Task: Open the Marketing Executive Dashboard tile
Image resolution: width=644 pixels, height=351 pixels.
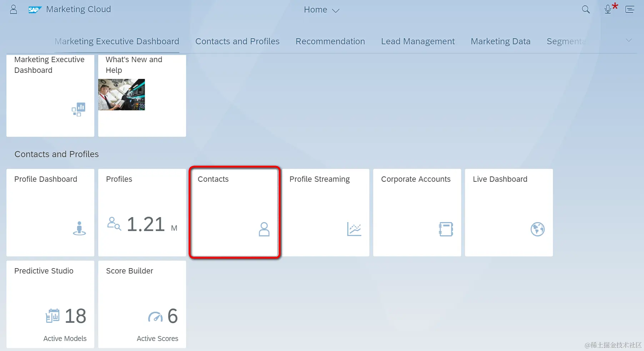Action: (x=50, y=95)
